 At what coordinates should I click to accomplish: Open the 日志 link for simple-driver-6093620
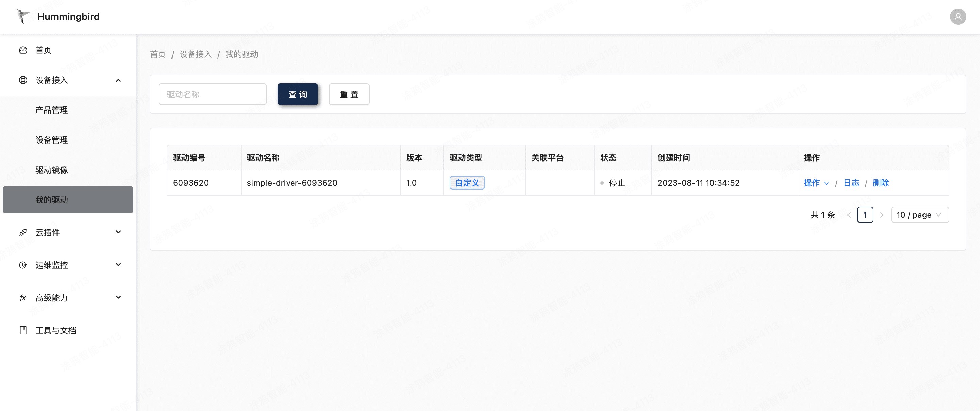[x=851, y=183]
